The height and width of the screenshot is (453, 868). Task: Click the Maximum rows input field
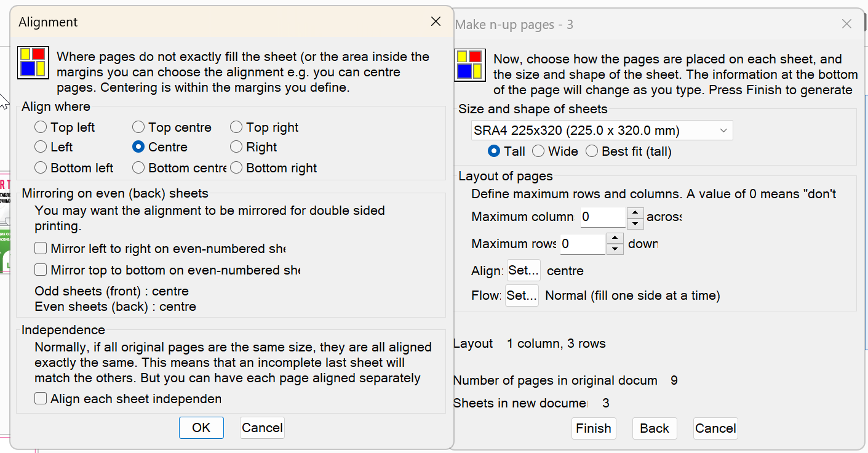coord(582,244)
